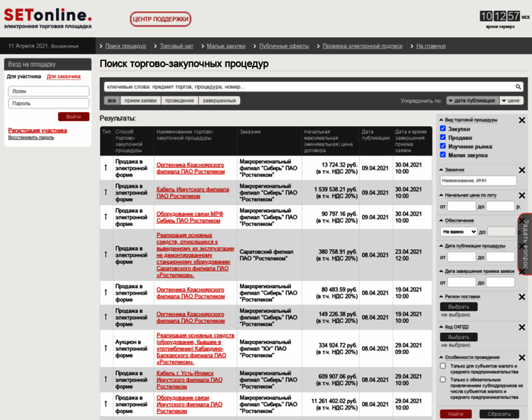532x420 pixels.
Task: Focus the 'Пароль' input field
Action: point(48,104)
